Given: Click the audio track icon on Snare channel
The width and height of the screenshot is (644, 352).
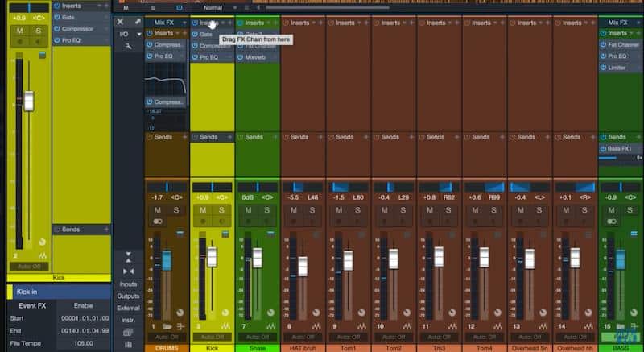Looking at the screenshot, I should pyautogui.click(x=270, y=326).
